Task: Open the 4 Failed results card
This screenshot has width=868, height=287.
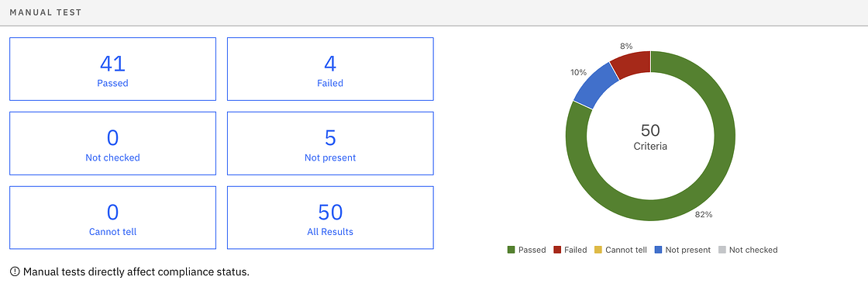Action: coord(330,69)
